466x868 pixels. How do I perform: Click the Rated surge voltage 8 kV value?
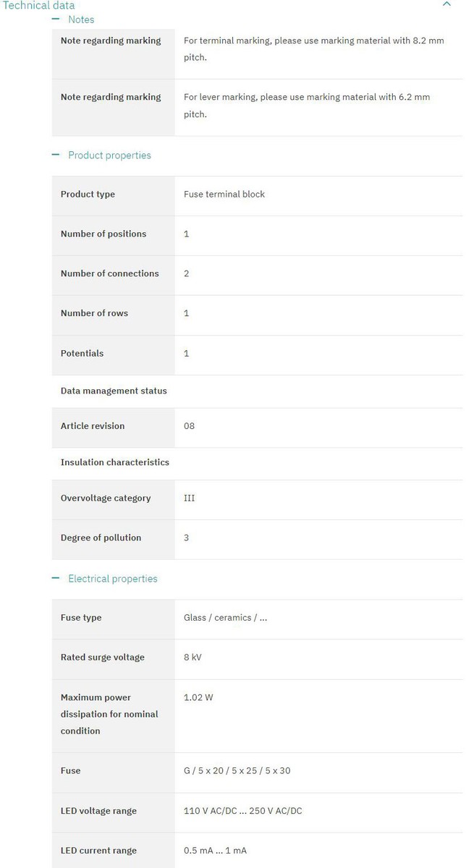click(x=192, y=658)
